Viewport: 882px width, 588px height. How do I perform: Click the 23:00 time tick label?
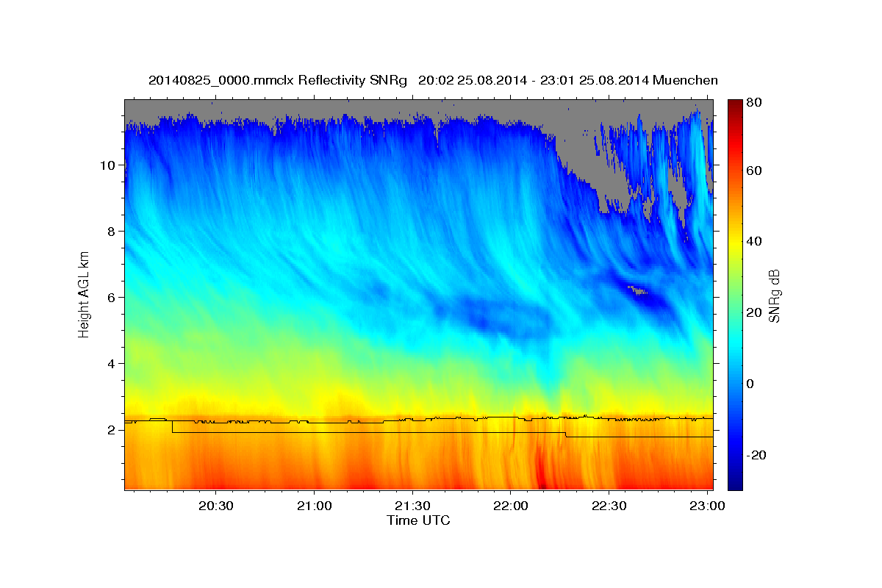[707, 506]
